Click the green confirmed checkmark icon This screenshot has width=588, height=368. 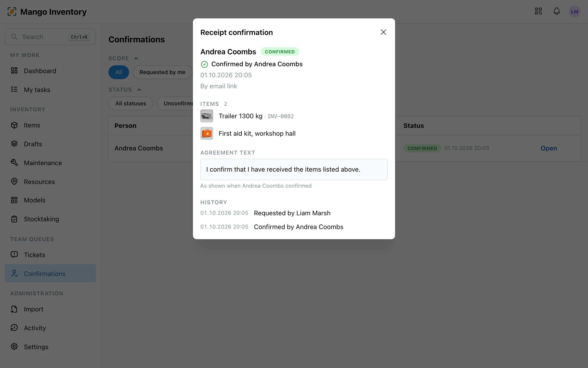tap(204, 64)
